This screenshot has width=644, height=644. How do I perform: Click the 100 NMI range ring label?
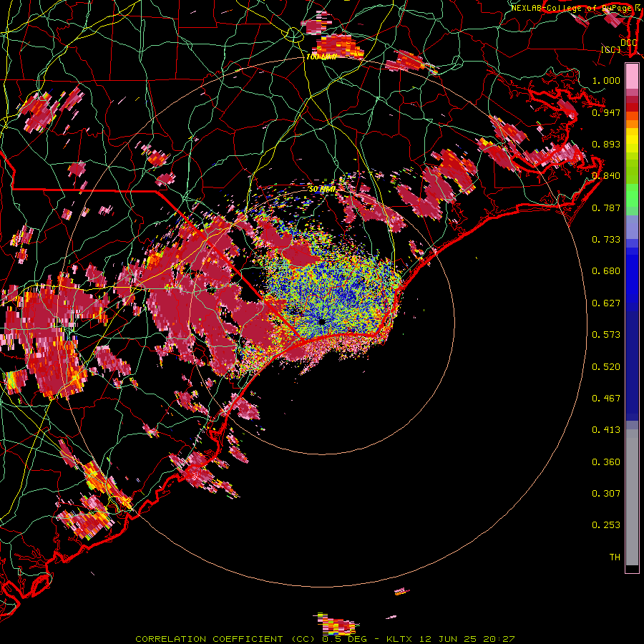321,57
